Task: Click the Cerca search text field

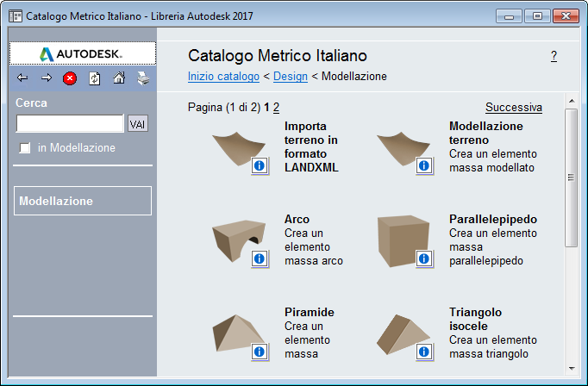Action: coord(70,123)
